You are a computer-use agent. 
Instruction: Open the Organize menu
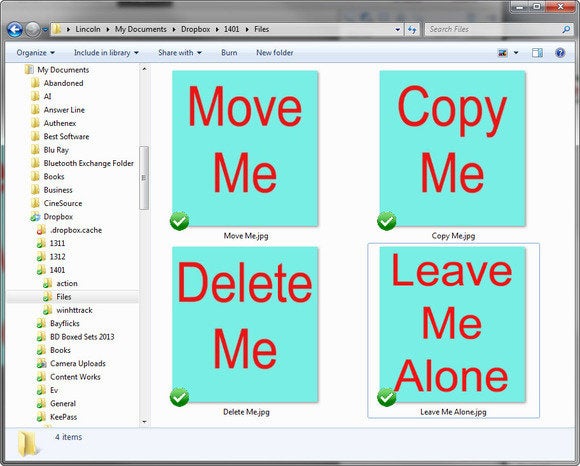tap(36, 53)
